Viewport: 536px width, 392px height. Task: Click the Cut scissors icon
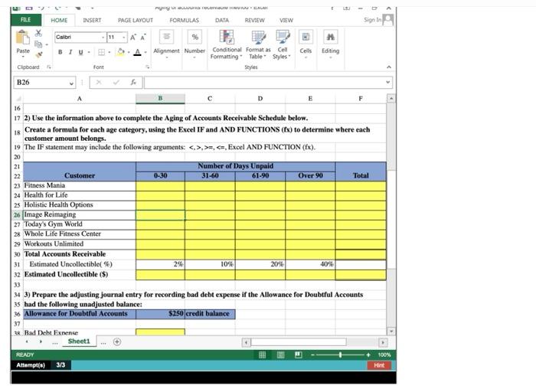pos(38,33)
